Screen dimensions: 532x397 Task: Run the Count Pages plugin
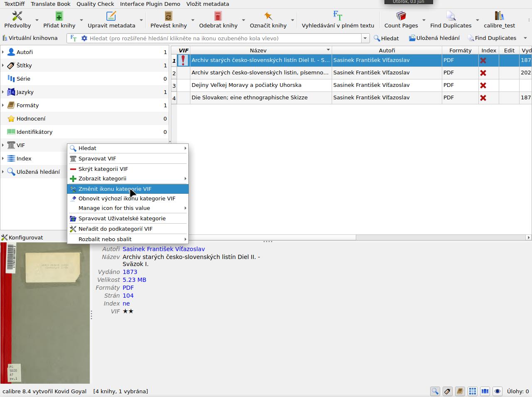401,20
